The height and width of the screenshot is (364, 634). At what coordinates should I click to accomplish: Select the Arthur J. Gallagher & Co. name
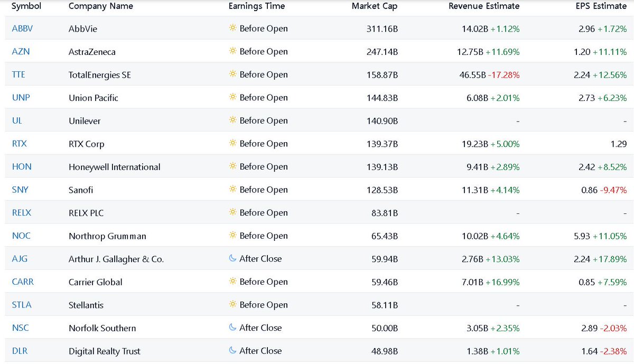[x=116, y=259]
